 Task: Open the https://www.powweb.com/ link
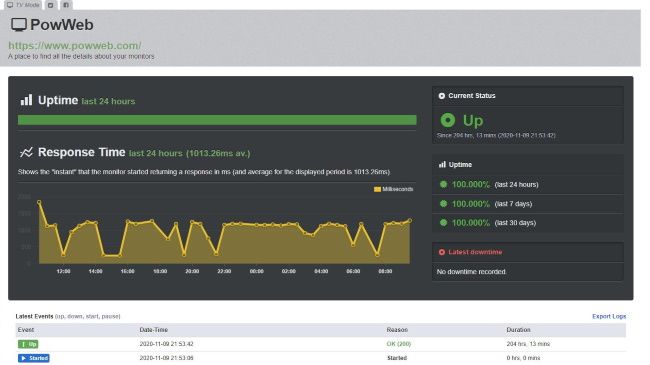point(75,45)
